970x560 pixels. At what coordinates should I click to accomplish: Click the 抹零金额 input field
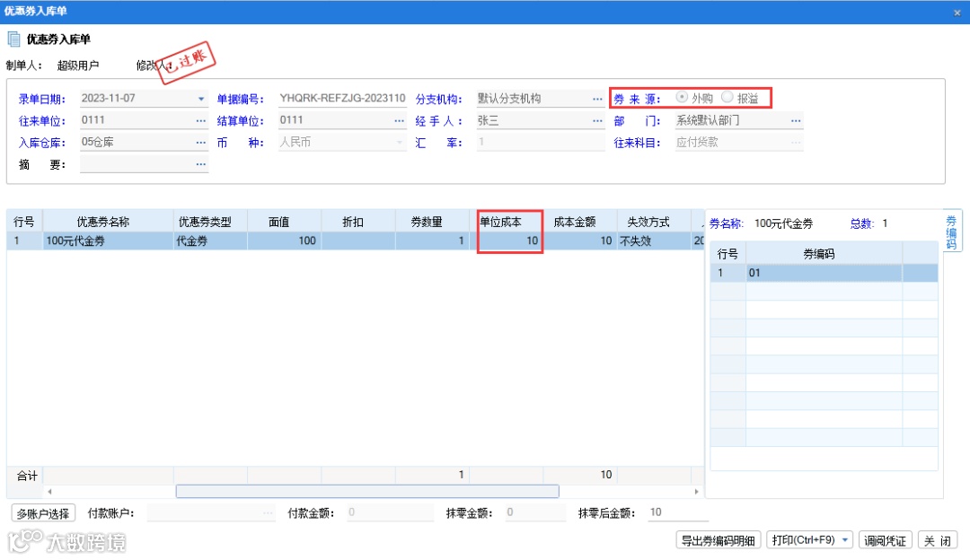(x=535, y=512)
